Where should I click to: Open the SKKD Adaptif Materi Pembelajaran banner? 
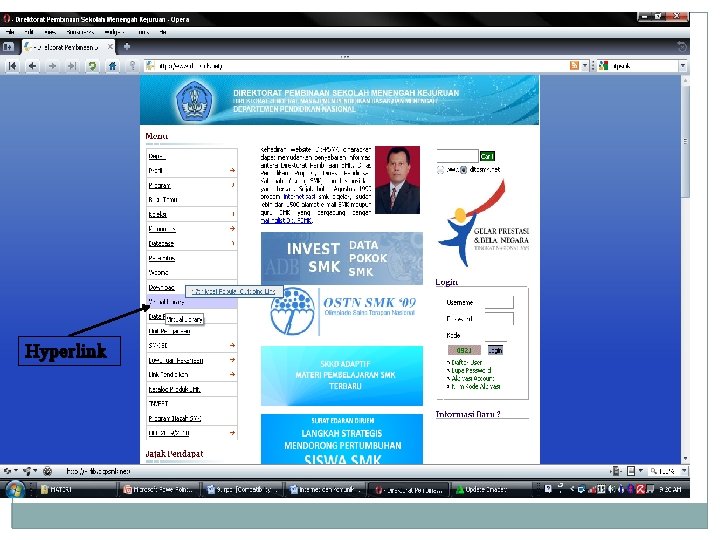pyautogui.click(x=342, y=376)
